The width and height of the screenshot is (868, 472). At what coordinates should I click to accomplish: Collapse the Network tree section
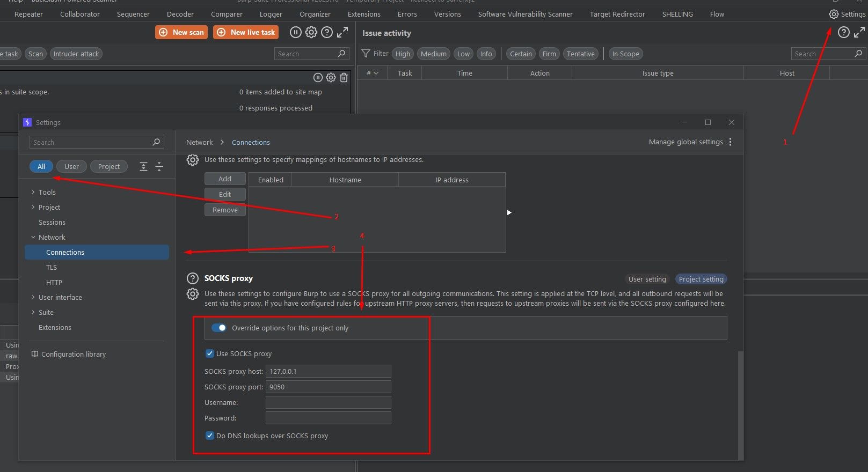[33, 237]
